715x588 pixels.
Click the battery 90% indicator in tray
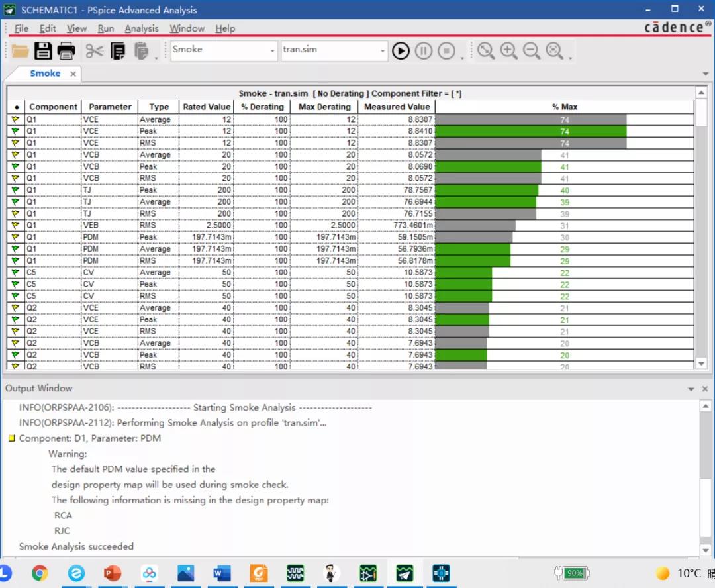click(572, 573)
